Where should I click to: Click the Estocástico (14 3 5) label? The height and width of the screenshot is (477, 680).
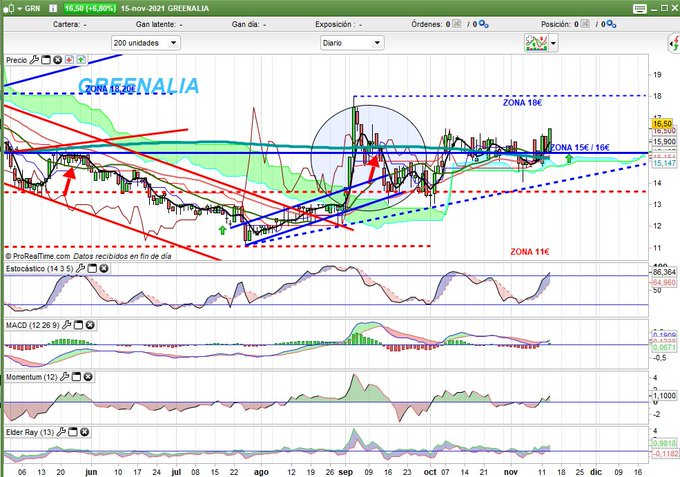pos(39,269)
